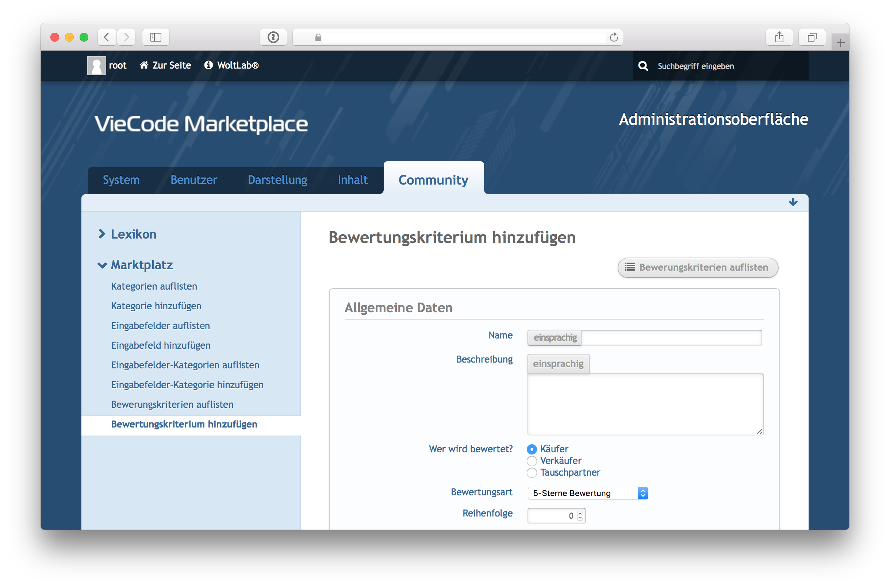
Task: Switch to the Benutzer tab
Action: [x=193, y=180]
